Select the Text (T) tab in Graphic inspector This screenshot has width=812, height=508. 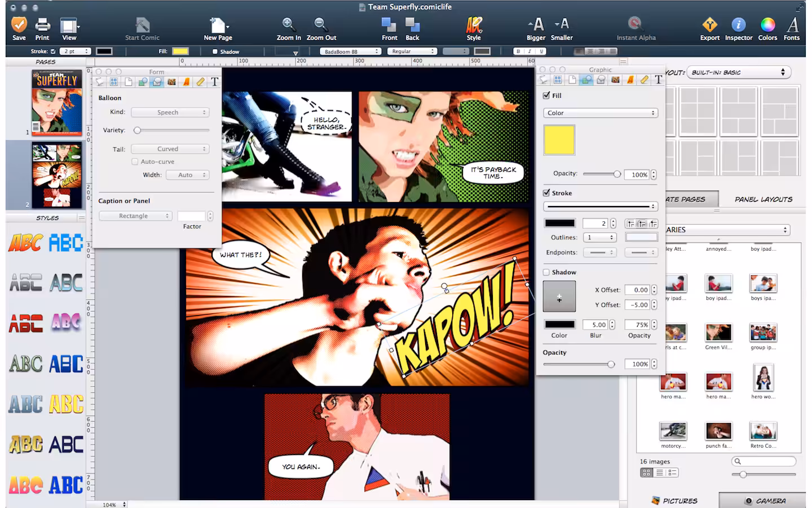(658, 80)
